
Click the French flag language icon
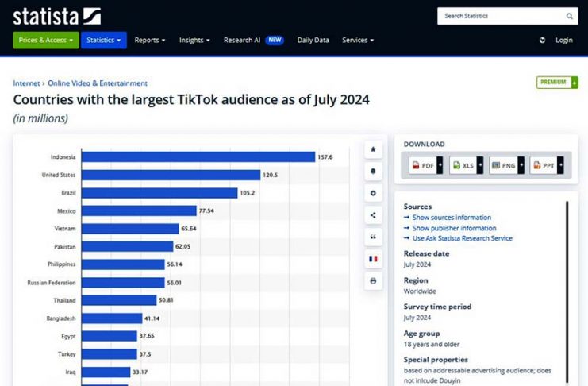(373, 259)
